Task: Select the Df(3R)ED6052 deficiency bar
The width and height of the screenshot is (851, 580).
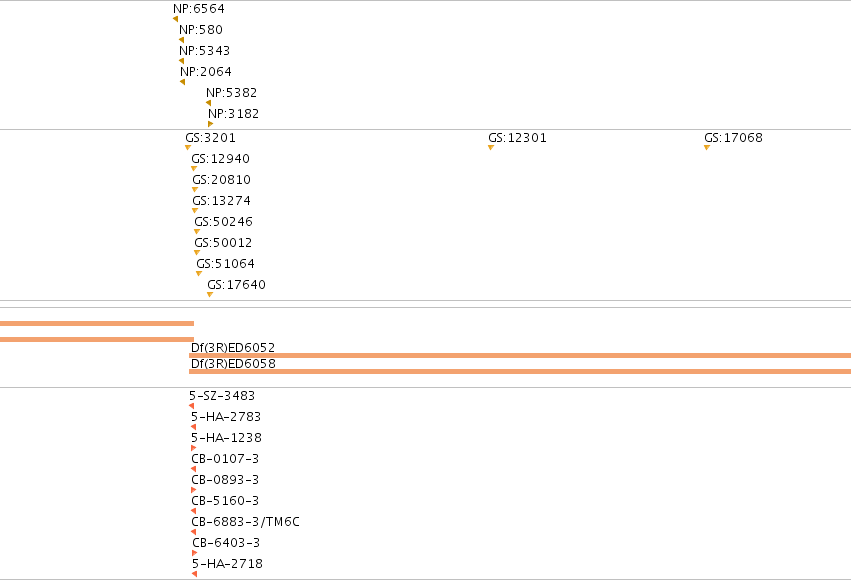Action: click(520, 356)
